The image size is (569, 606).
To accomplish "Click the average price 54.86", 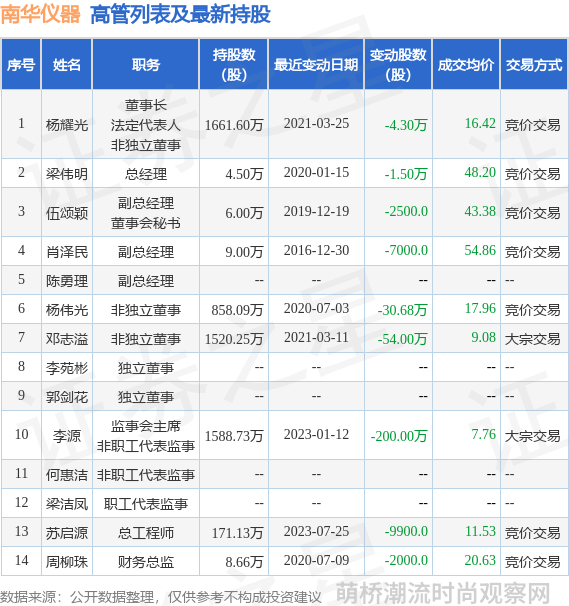I will tap(480, 250).
